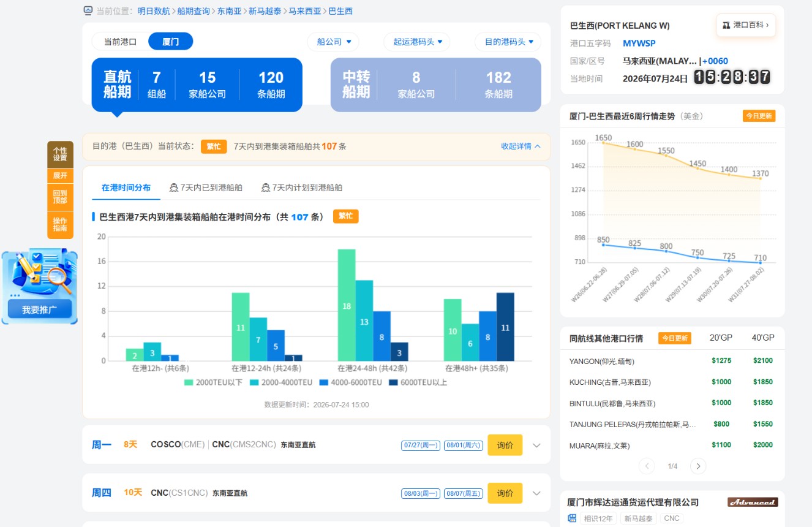Click 询价 for the 周一 sailing
The height and width of the screenshot is (527, 812).
coord(505,445)
